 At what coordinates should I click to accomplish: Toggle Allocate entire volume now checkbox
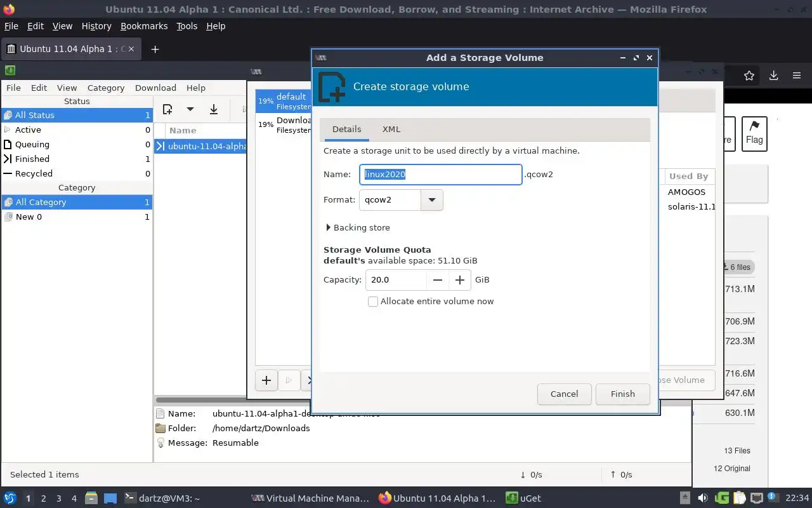point(373,302)
